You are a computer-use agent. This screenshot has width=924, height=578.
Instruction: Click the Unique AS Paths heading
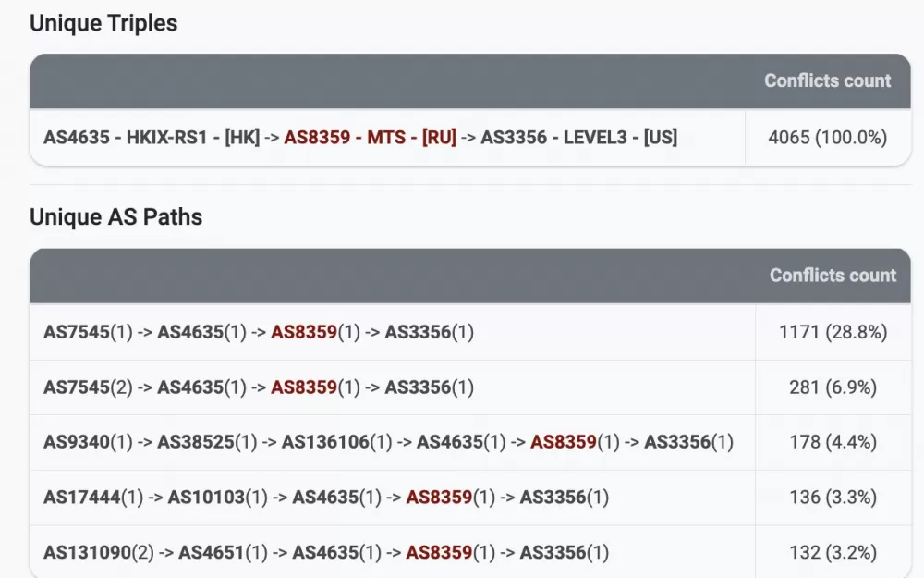pyautogui.click(x=115, y=217)
